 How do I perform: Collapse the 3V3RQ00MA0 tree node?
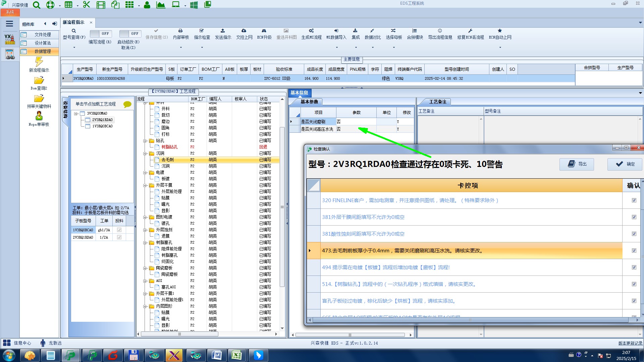pos(76,114)
